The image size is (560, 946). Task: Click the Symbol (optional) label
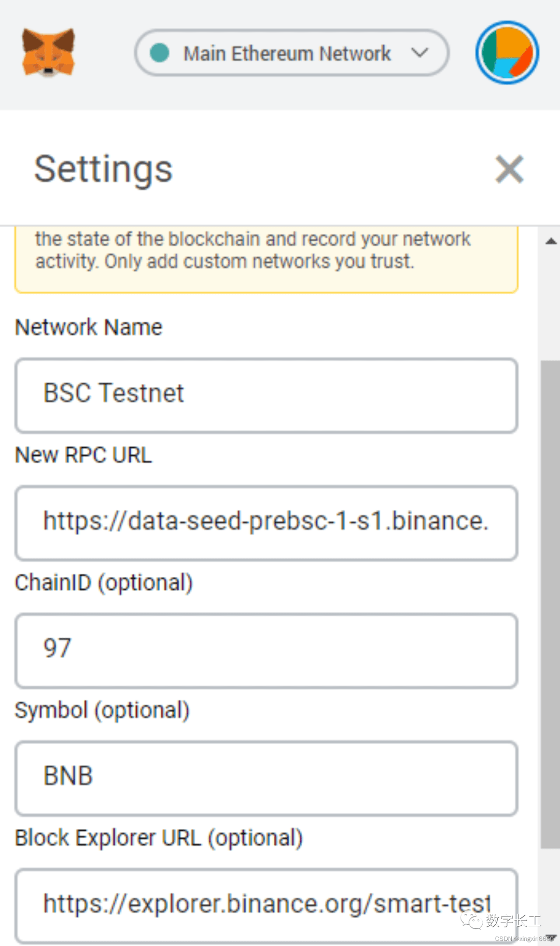pyautogui.click(x=102, y=711)
